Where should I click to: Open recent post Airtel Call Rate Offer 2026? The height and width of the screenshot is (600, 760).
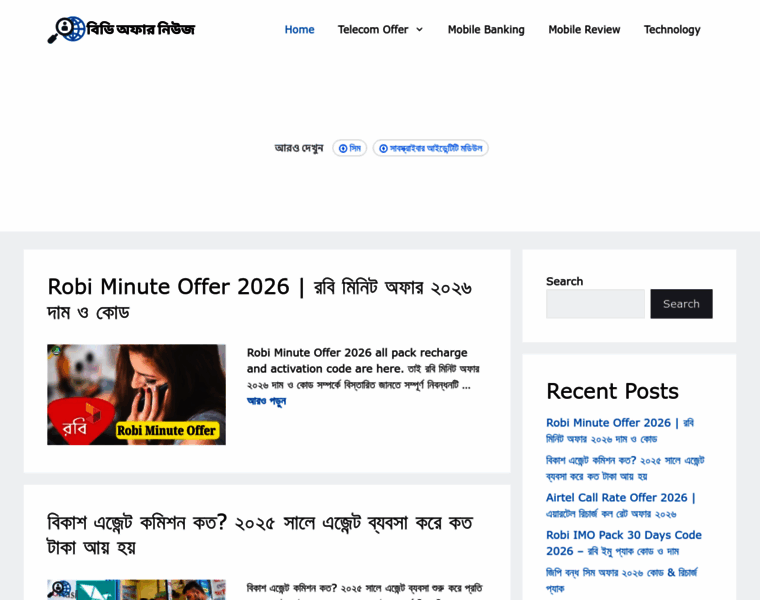pos(621,505)
